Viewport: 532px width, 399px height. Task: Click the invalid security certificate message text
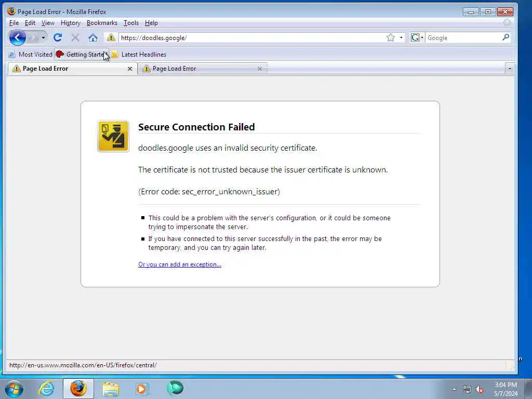click(x=228, y=148)
